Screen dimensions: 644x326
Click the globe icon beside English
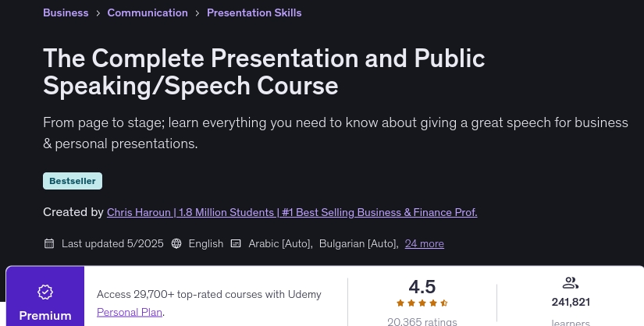176,243
